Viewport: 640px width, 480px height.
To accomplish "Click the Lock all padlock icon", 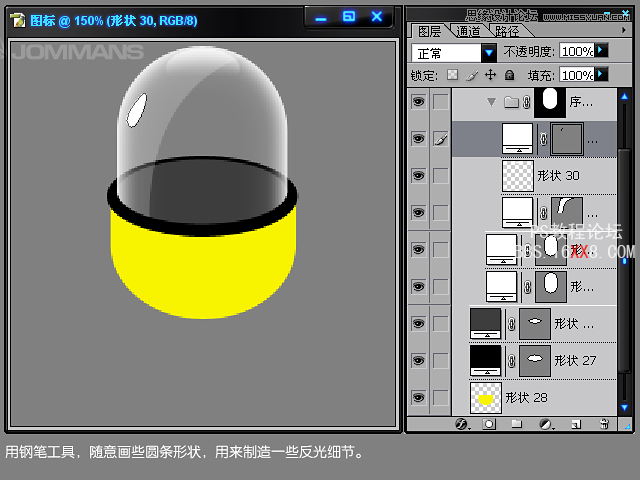I will tap(509, 75).
